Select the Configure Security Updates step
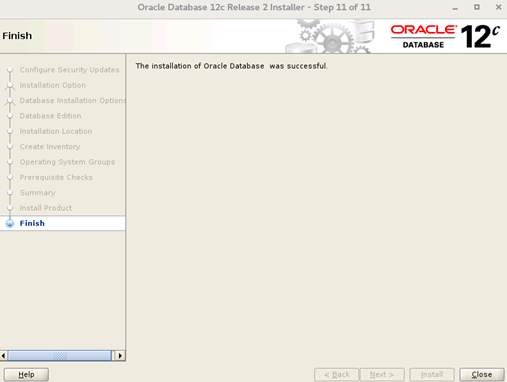This screenshot has width=507, height=382. (69, 70)
